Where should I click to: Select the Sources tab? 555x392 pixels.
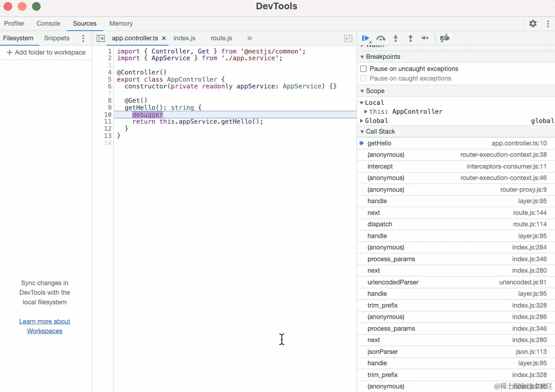pos(85,23)
